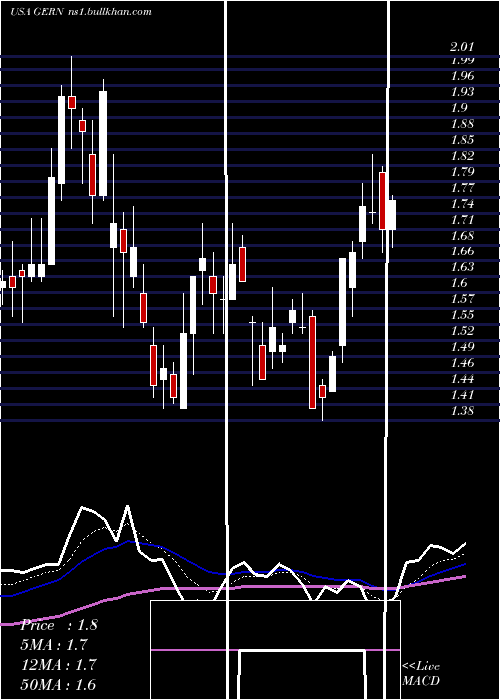The width and height of the screenshot is (500, 700).
Task: Click the 1.55 price axis label
Action: point(462,315)
